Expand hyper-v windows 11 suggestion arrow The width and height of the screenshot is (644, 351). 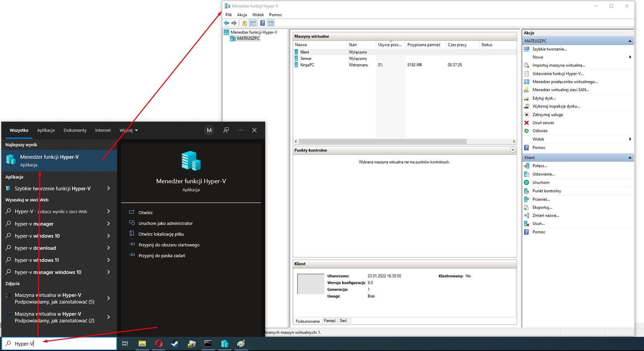pos(108,260)
